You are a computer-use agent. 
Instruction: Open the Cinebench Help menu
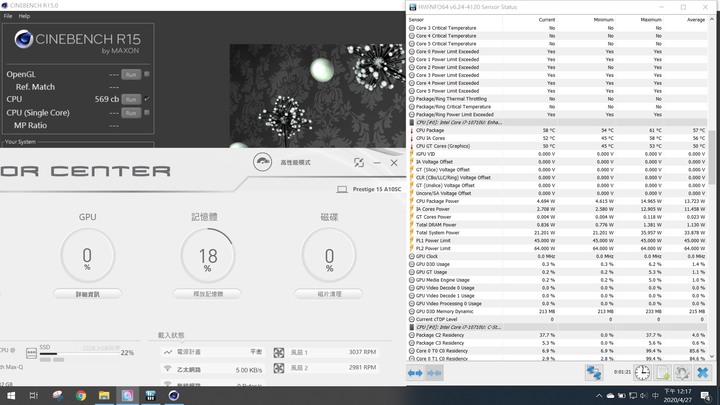pos(24,16)
